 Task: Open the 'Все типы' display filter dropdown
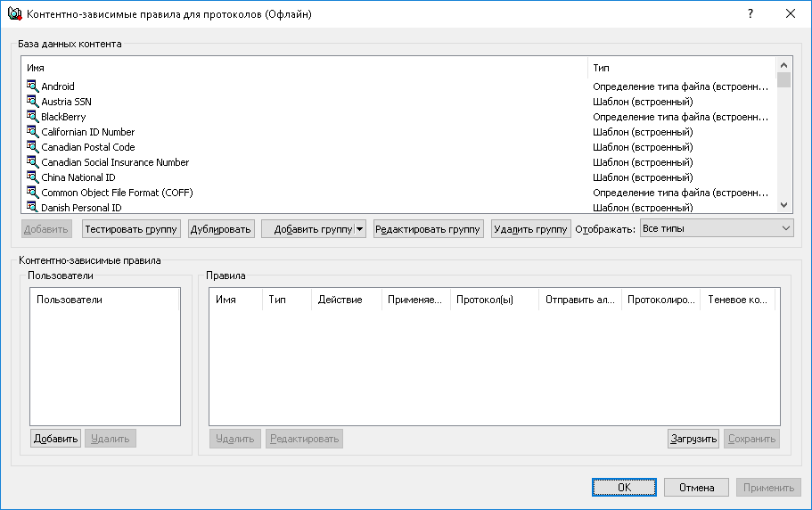pos(716,228)
